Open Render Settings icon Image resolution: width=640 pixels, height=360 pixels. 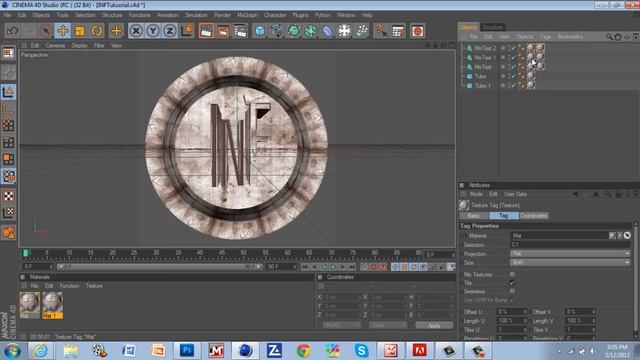pyautogui.click(x=240, y=31)
